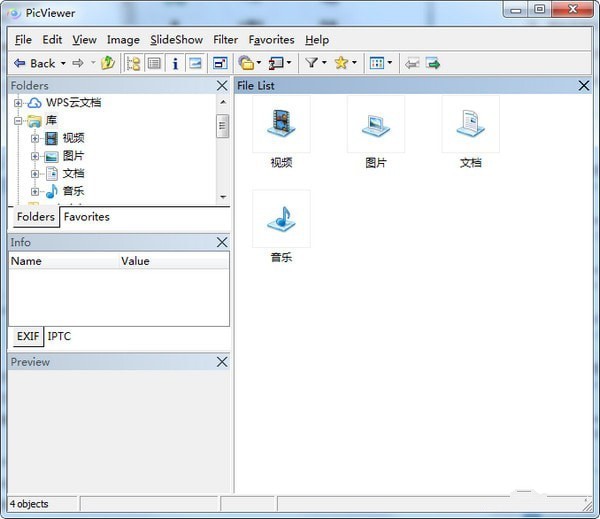Click the folder tree scrollbar thumb
The image size is (600, 519).
click(223, 126)
